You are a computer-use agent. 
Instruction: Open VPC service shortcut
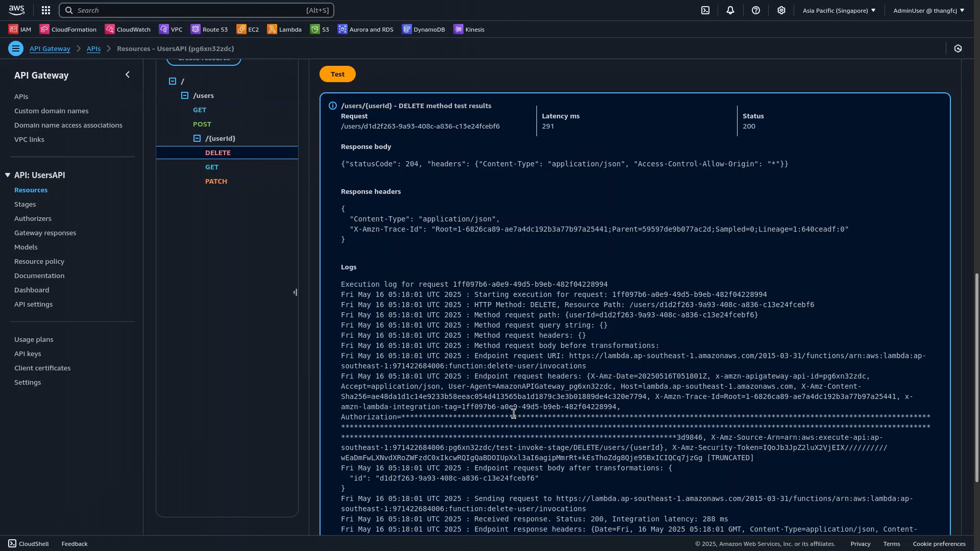[170, 30]
